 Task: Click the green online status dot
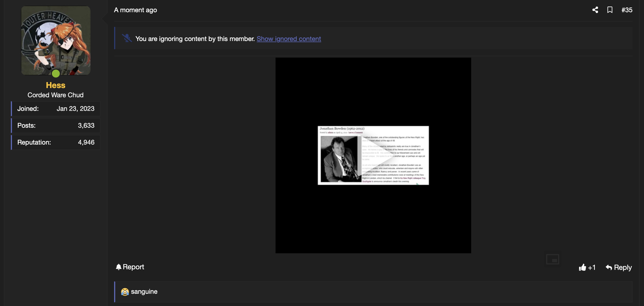(56, 73)
